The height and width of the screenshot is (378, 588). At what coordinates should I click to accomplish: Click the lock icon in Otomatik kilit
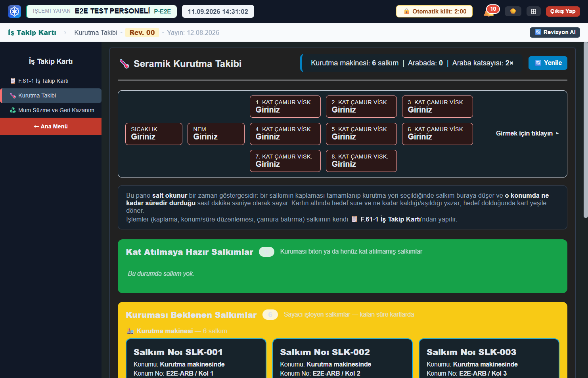(x=406, y=11)
